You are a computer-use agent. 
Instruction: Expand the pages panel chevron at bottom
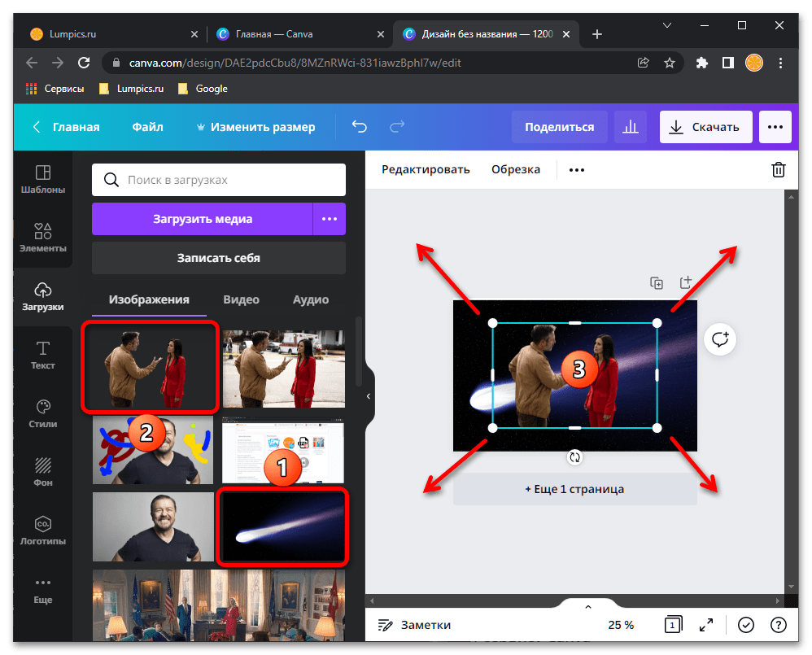(588, 607)
